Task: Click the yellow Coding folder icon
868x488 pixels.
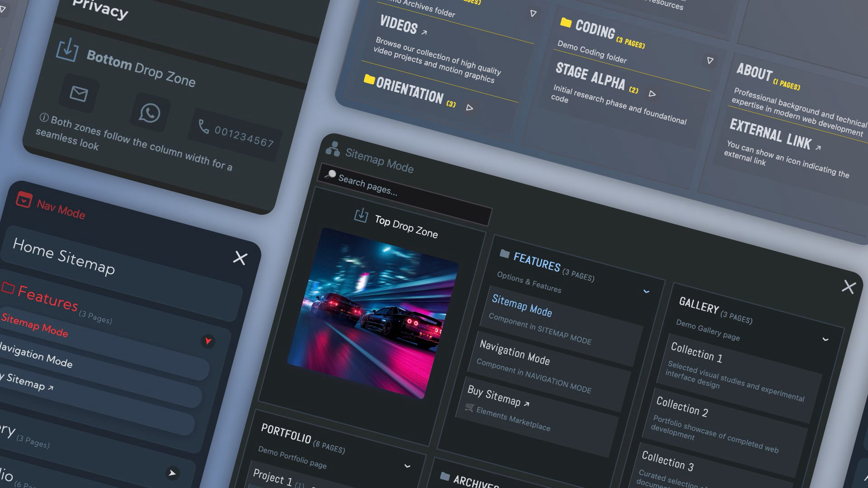Action: pyautogui.click(x=566, y=23)
